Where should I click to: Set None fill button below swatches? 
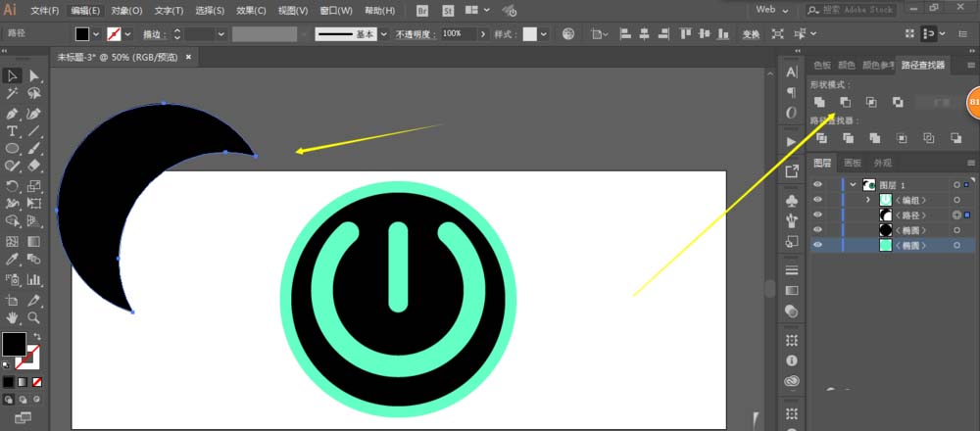pyautogui.click(x=37, y=382)
